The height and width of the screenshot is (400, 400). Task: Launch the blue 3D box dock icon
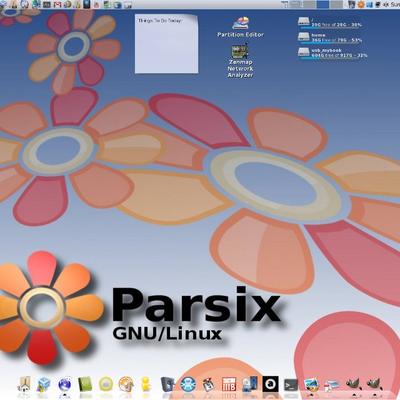point(44,384)
